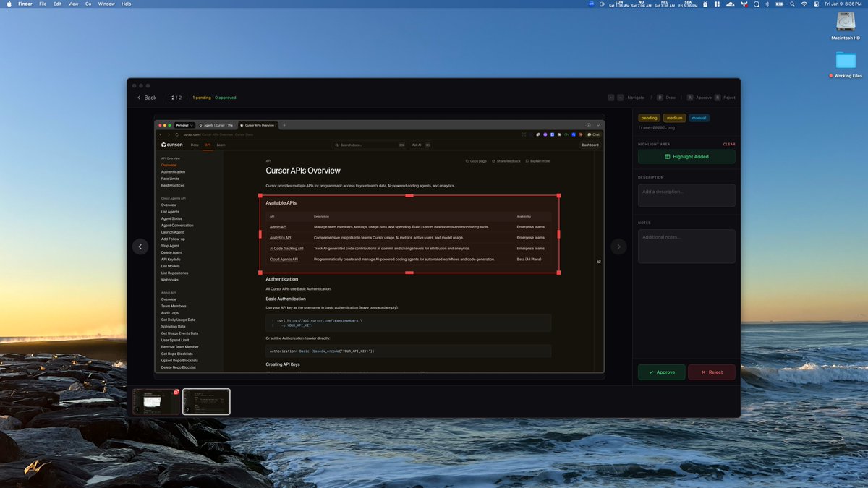
Task: Focus the Additional notes text area
Action: point(686,247)
